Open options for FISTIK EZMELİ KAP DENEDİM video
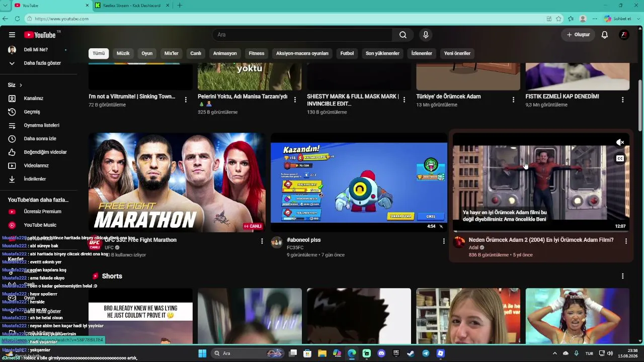This screenshot has height=362, width=644. [622, 100]
